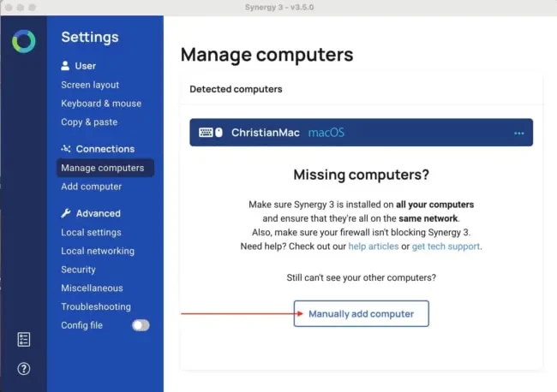Click the Missing computers? heading

pos(362,175)
